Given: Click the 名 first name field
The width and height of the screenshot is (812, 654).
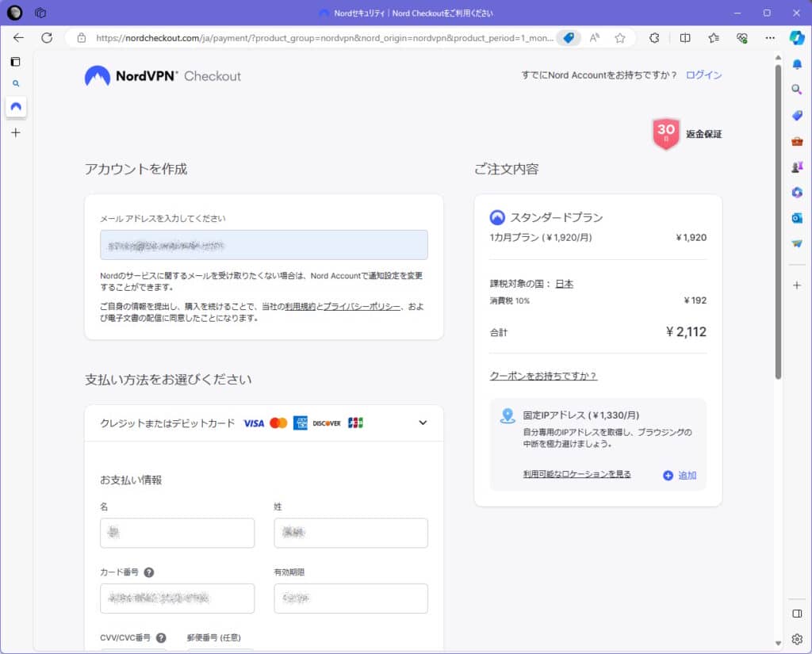Looking at the screenshot, I should point(177,533).
